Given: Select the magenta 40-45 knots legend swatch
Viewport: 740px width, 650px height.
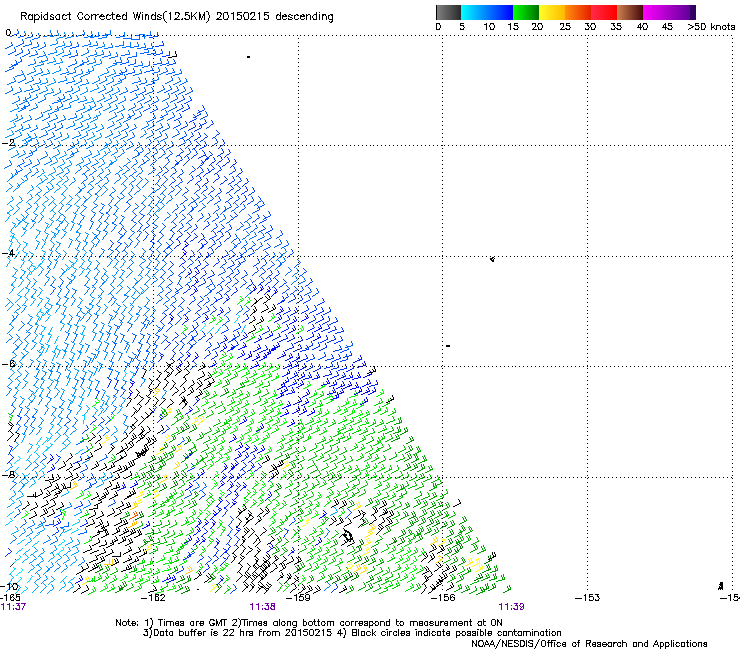Looking at the screenshot, I should (656, 12).
